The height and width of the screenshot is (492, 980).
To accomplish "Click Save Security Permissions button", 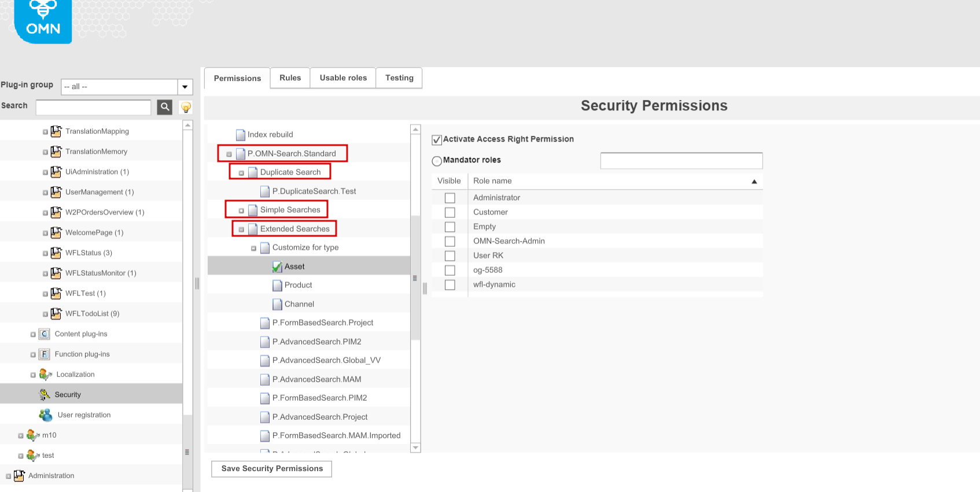I will [272, 468].
